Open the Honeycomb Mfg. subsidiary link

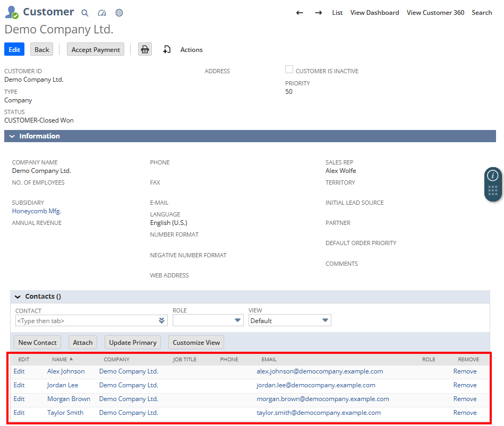click(x=37, y=211)
